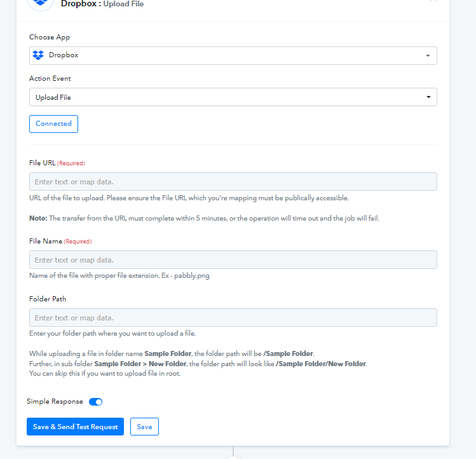Screen dimensions: 476x459
Task: Focus the Folder Path input field
Action: point(233,318)
